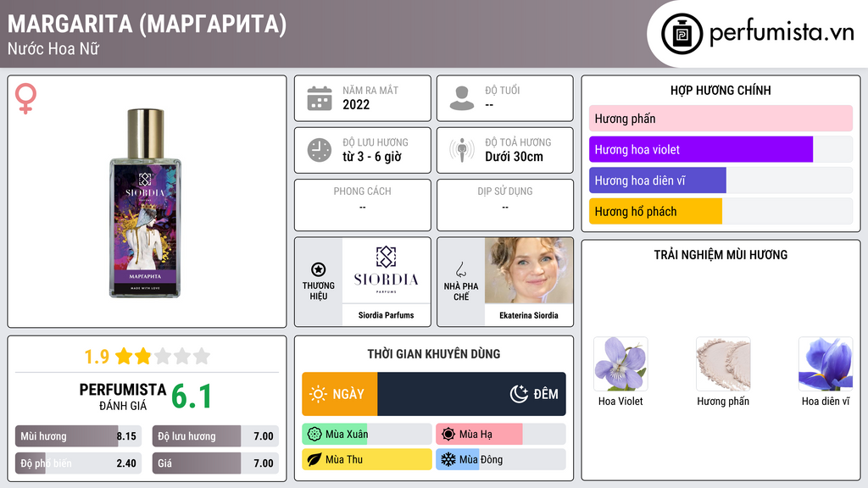This screenshot has height=488, width=868.
Task: Click the MARGARITA (МАРГАРИТА) title
Action: 147,25
